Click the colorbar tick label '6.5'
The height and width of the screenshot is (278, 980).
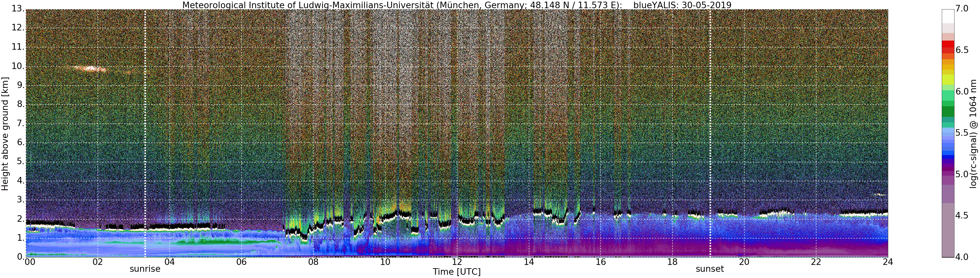pos(962,50)
